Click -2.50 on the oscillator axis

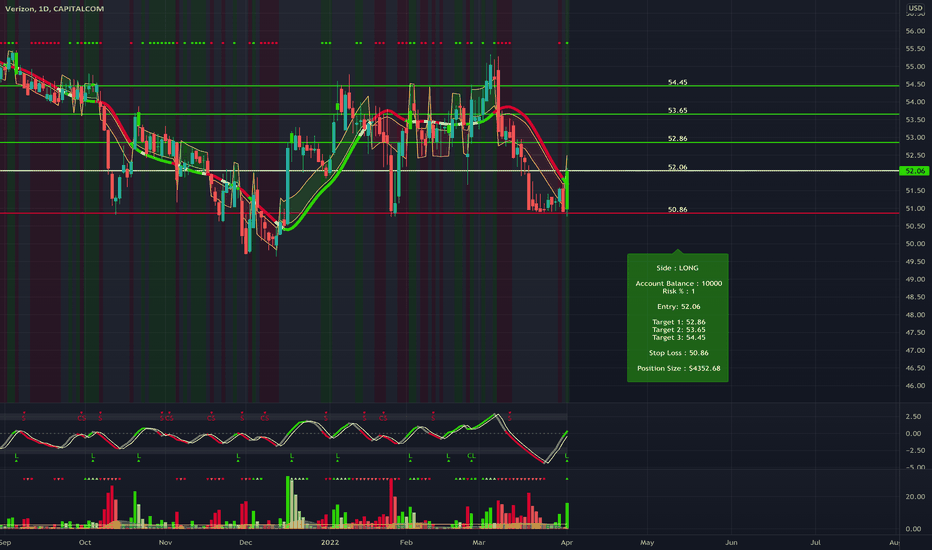click(914, 450)
